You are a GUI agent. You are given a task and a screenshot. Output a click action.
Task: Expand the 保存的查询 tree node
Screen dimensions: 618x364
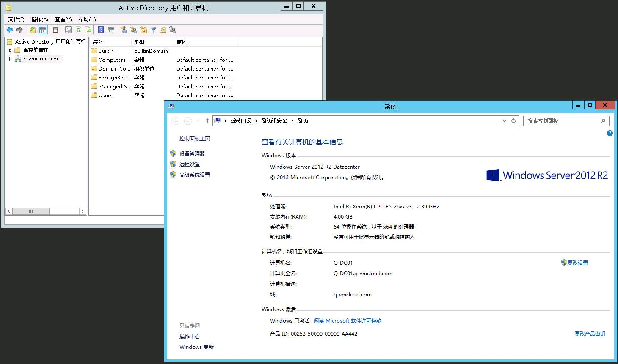pos(10,50)
